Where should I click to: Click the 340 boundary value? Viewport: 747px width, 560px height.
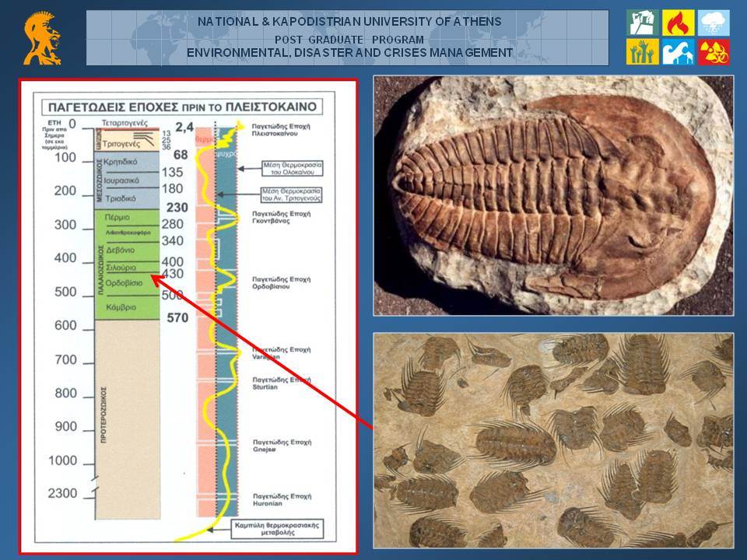pyautogui.click(x=172, y=240)
